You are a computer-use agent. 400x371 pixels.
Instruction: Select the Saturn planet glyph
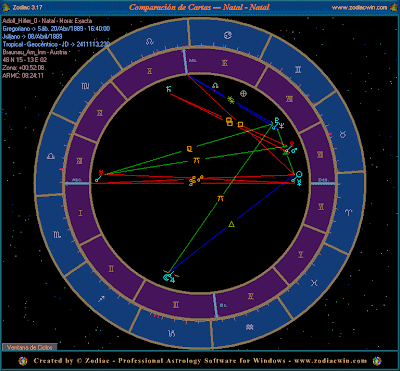(169, 89)
